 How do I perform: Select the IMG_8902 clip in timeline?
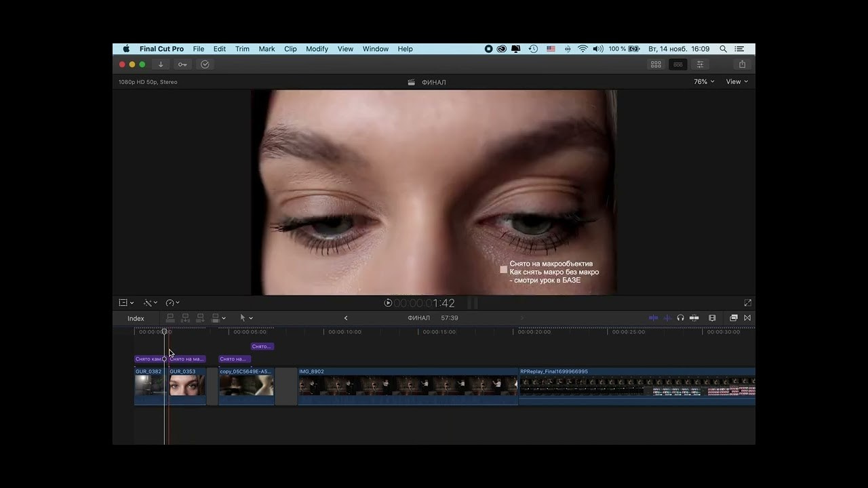pyautogui.click(x=407, y=386)
